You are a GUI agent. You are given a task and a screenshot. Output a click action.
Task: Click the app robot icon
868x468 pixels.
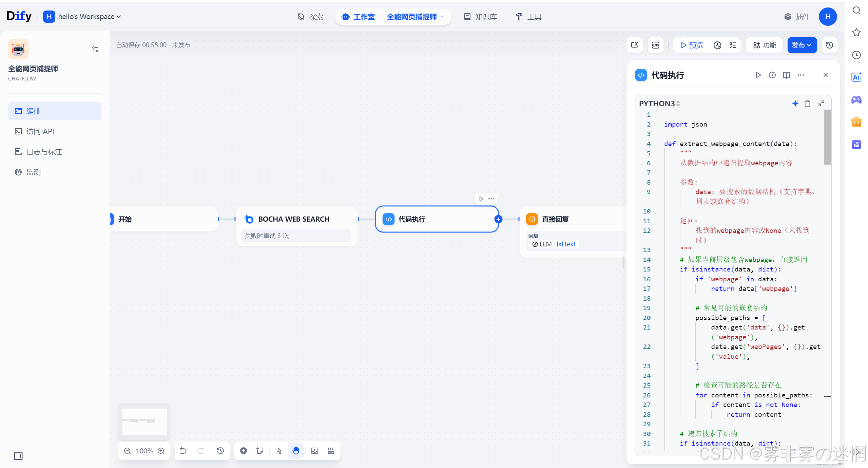18,50
